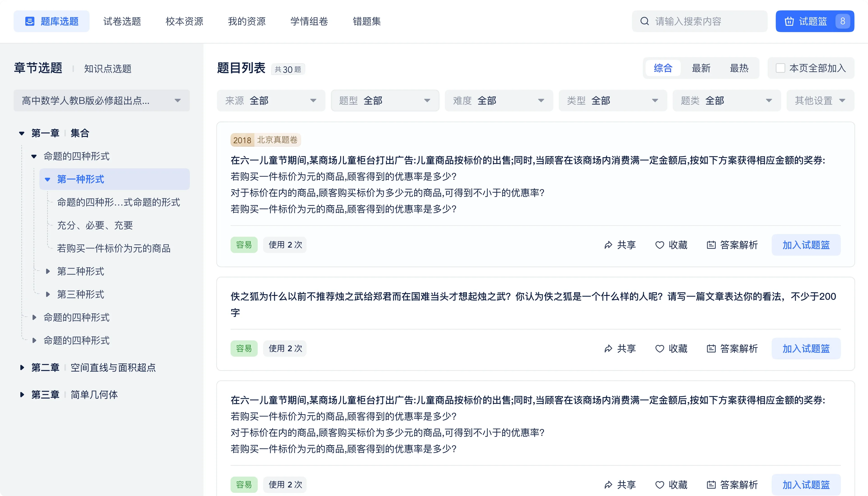Select 充分、必要、充要 tree item

(95, 225)
